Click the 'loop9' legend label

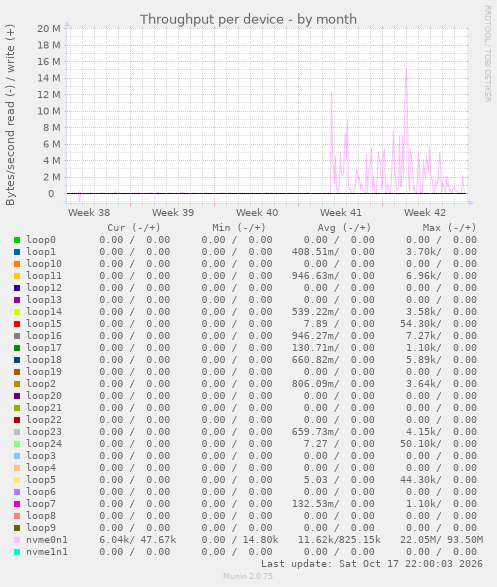pos(41,528)
